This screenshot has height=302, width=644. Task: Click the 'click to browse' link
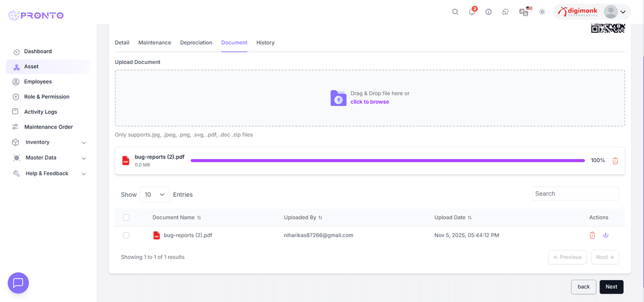[x=370, y=102]
